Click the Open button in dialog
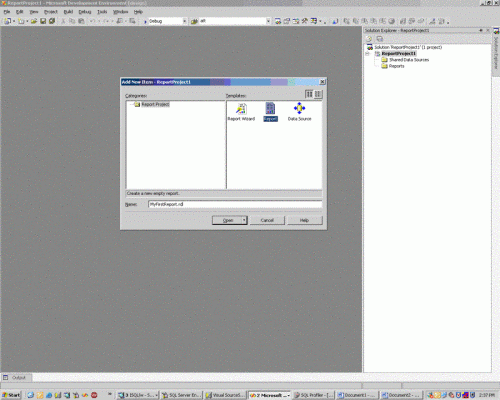The height and width of the screenshot is (400, 500). (227, 220)
